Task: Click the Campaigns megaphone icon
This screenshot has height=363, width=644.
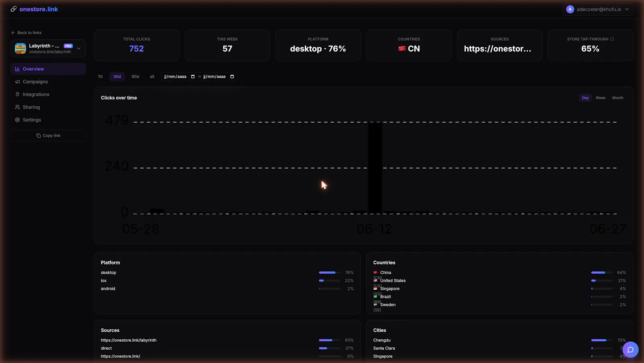Action: 17,82
